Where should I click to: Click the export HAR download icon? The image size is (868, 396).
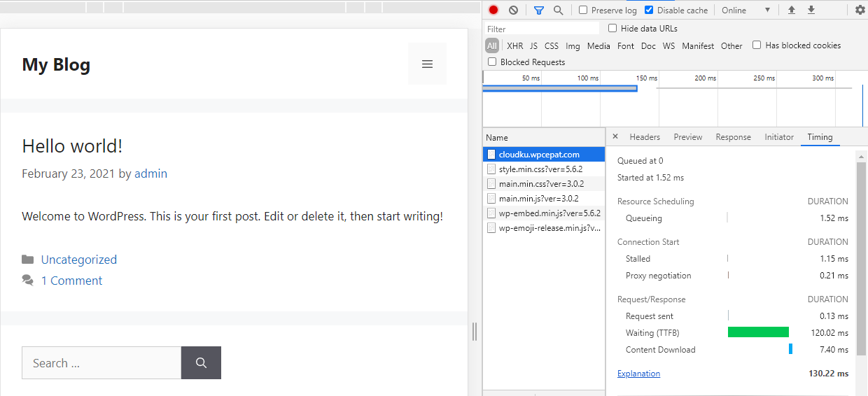click(811, 10)
